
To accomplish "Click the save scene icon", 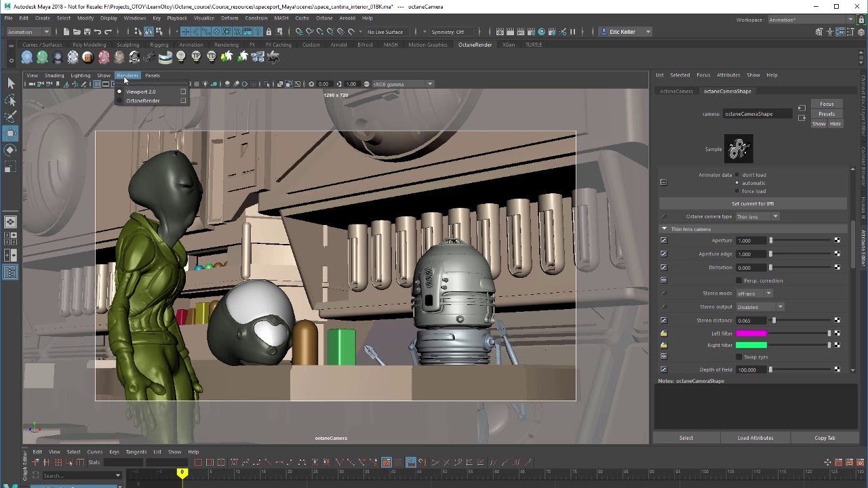I will [x=87, y=32].
